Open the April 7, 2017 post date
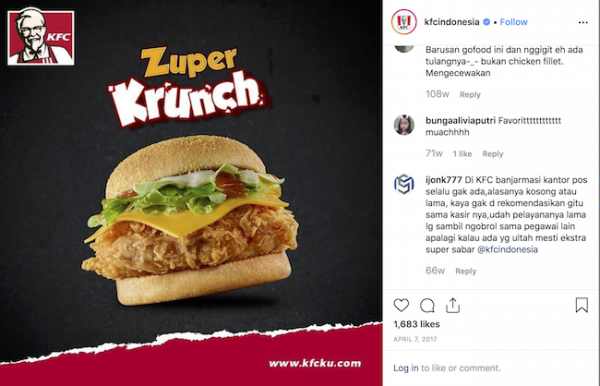 click(415, 339)
